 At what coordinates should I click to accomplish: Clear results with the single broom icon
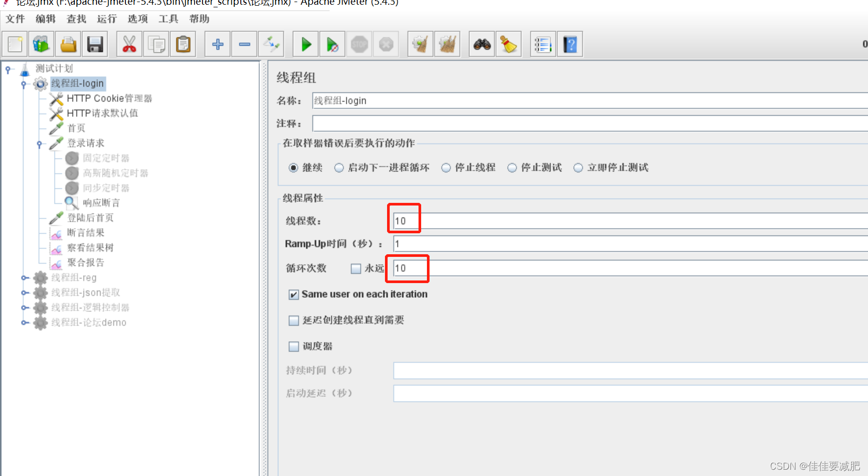[x=420, y=45]
